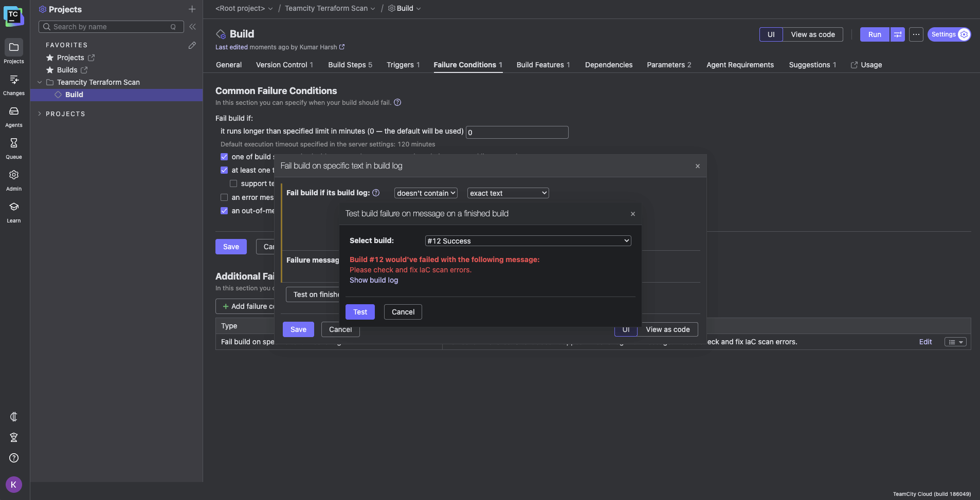Click the Search by name field

[x=111, y=27]
